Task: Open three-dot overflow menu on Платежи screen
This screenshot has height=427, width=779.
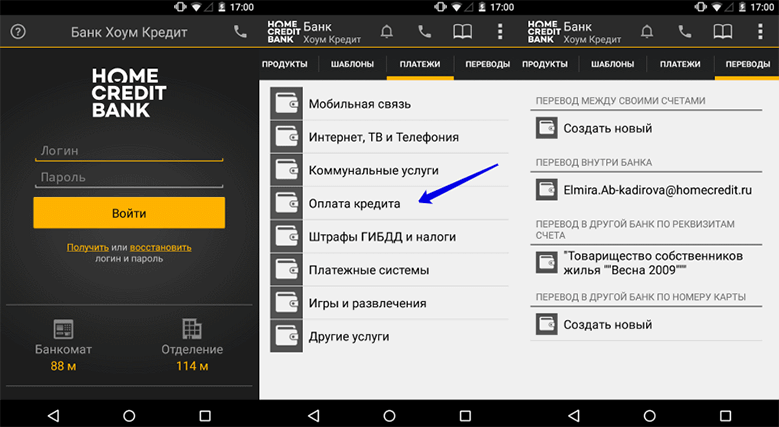Action: (x=500, y=32)
